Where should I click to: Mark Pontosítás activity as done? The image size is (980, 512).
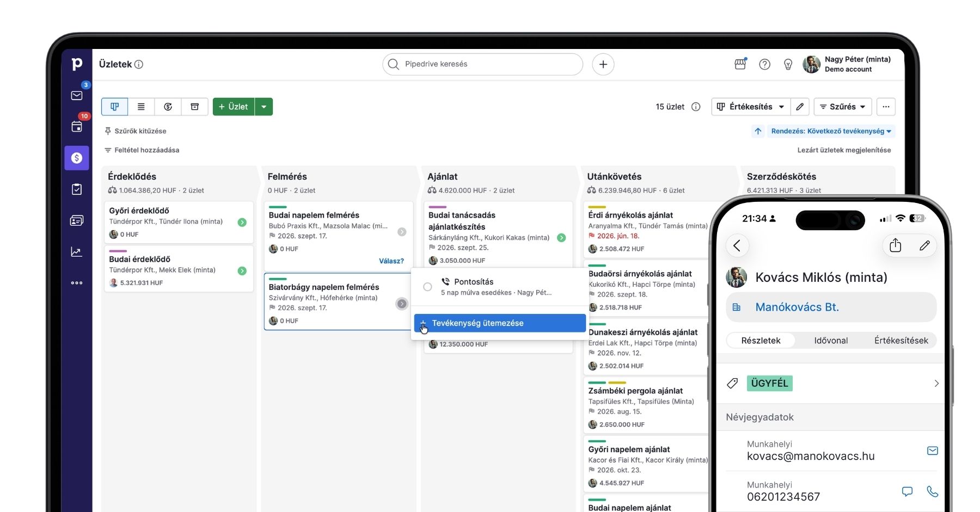(x=427, y=287)
